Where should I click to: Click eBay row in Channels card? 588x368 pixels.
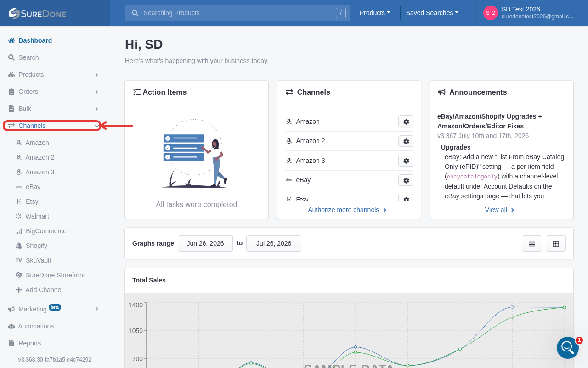coord(349,180)
